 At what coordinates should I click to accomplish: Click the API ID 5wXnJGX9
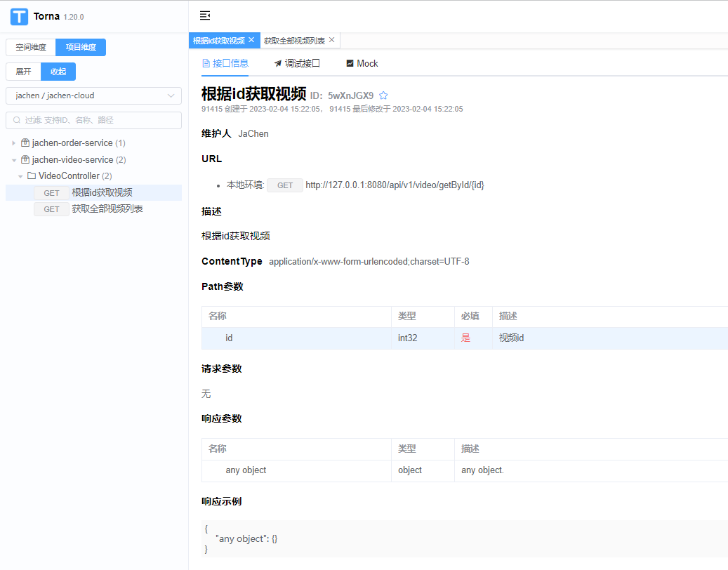click(350, 95)
